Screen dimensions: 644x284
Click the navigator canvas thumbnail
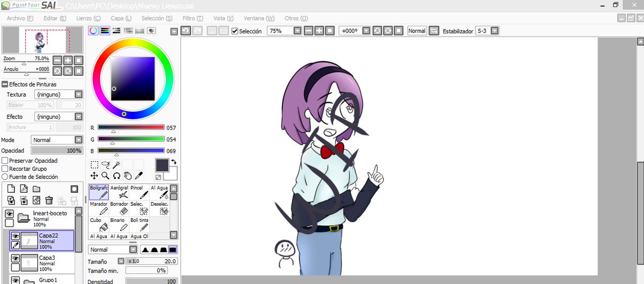point(42,40)
